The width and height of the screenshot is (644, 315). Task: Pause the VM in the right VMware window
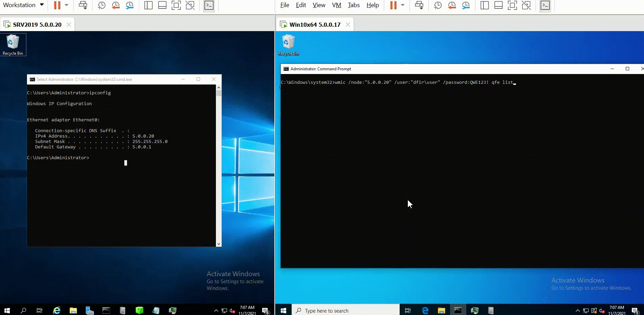pos(393,5)
